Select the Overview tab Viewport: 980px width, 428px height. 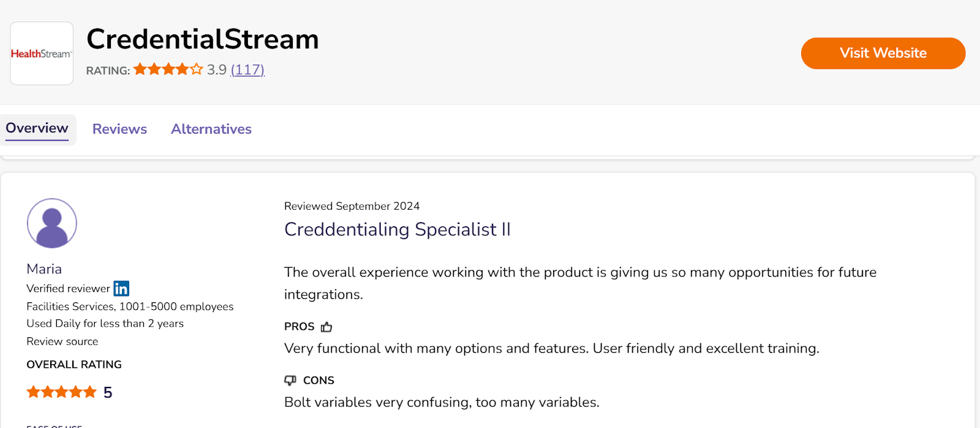pos(37,129)
